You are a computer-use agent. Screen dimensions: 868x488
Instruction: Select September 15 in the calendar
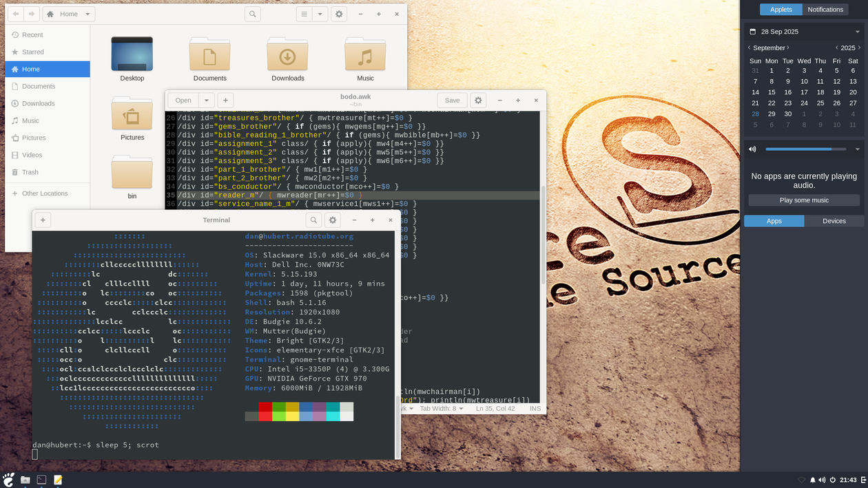click(772, 92)
